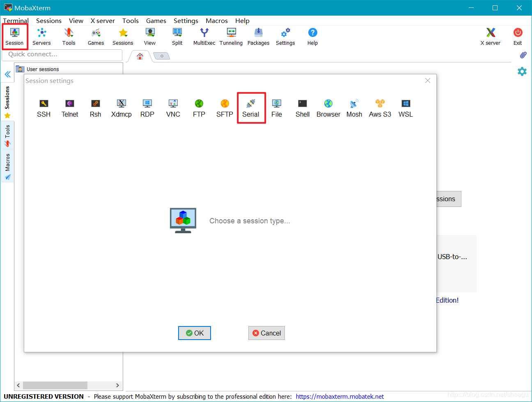Screen dimensions: 532x402
Task: Open the View menu
Action: tap(76, 21)
